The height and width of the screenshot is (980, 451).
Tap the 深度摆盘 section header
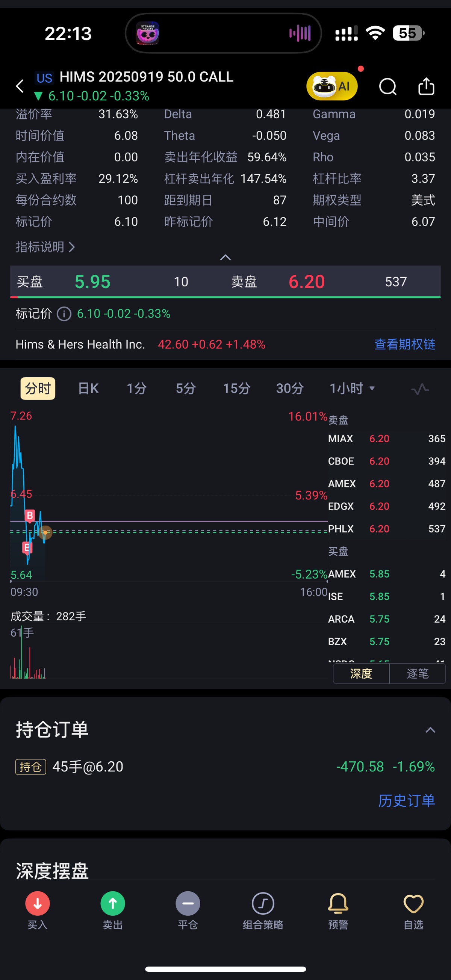coord(52,871)
